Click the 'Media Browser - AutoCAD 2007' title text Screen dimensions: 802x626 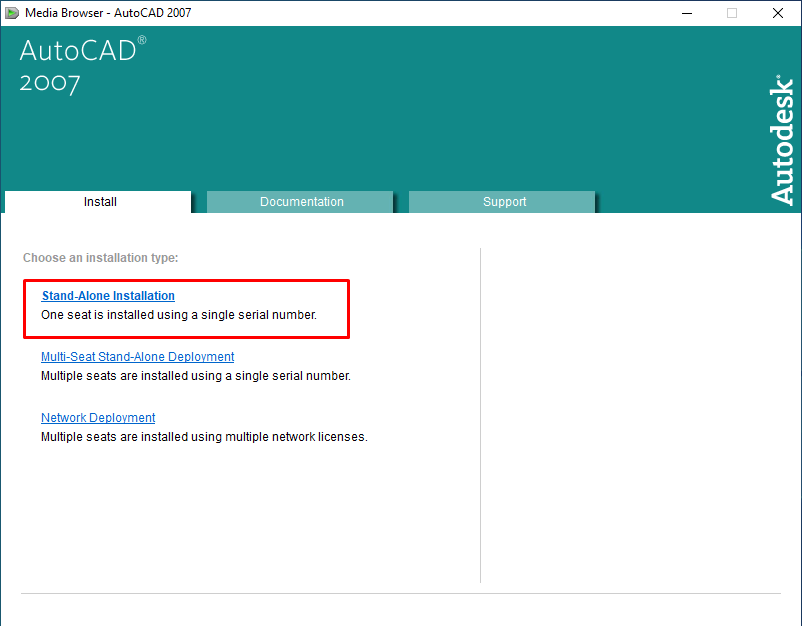pos(108,13)
